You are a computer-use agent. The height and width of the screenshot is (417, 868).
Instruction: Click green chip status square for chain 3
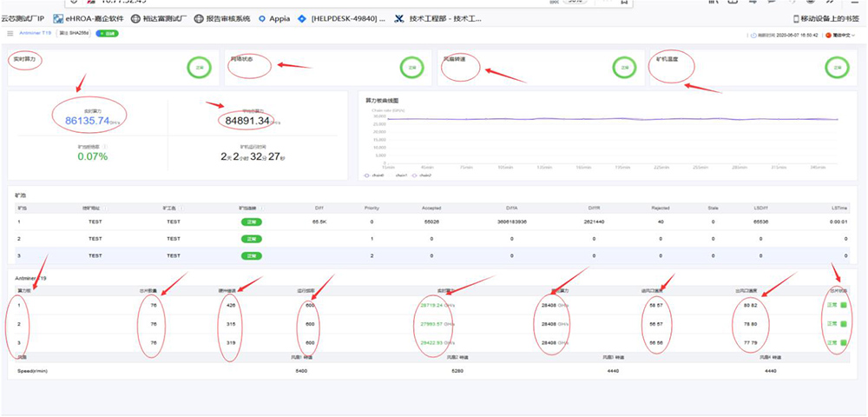842,341
